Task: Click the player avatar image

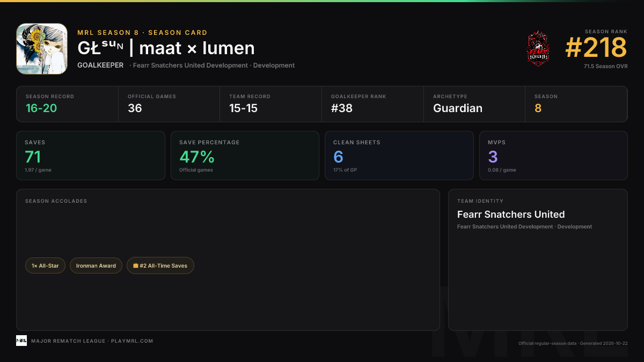Action: click(x=42, y=49)
